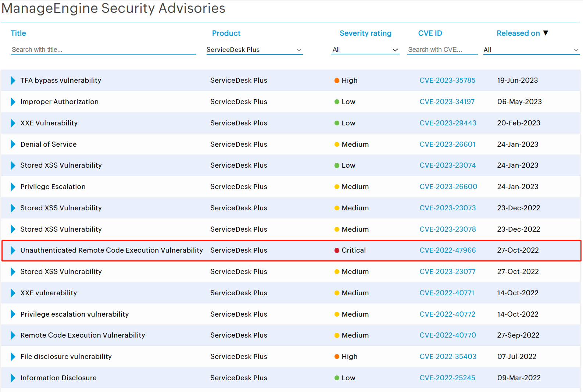Viewport: 583px width, 392px height.
Task: Click the red Critical severity dot
Action: coord(337,250)
